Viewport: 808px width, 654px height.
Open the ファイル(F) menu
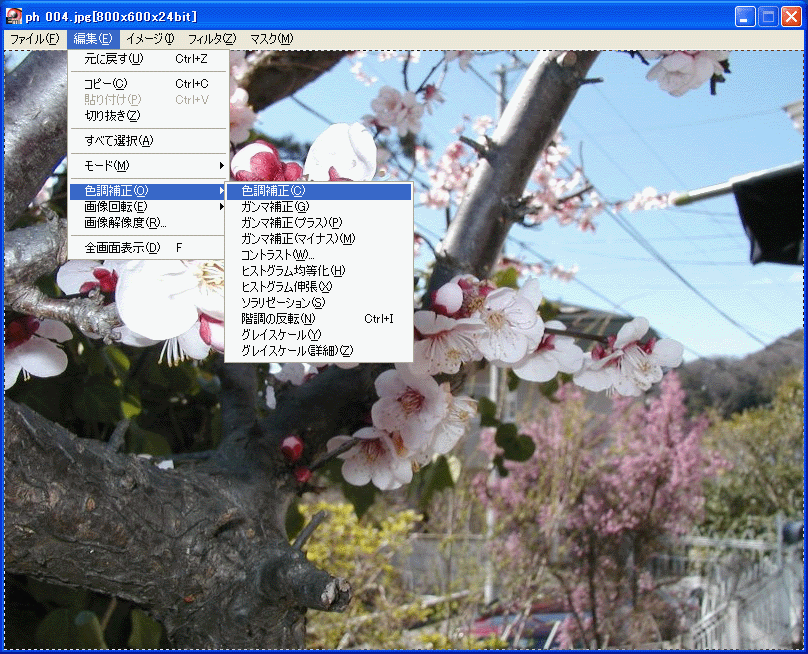(x=35, y=39)
